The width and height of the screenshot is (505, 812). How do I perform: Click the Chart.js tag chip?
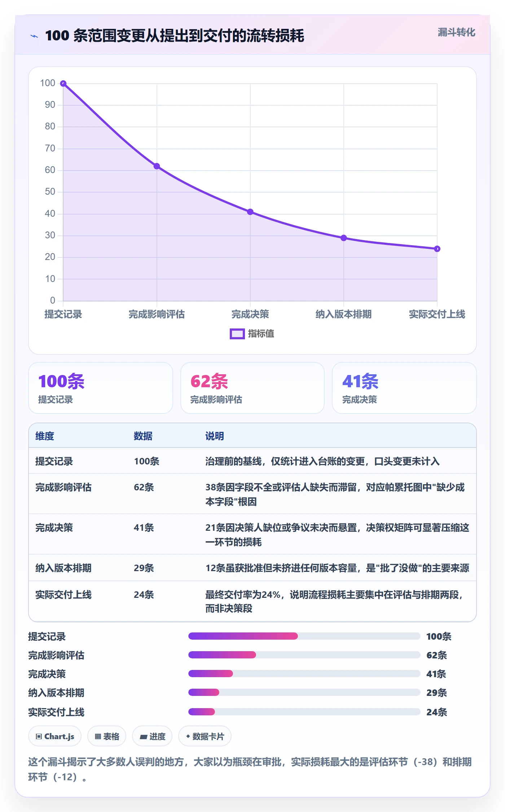55,736
